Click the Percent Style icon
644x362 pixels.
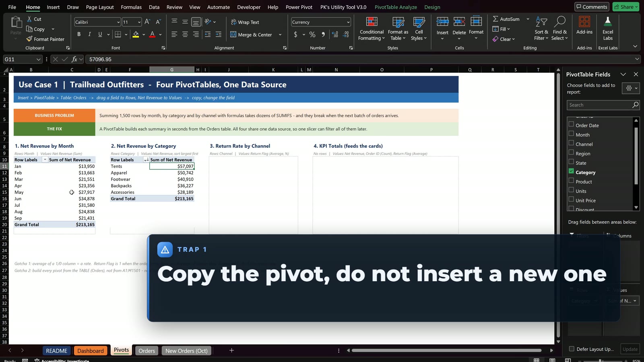click(x=312, y=35)
